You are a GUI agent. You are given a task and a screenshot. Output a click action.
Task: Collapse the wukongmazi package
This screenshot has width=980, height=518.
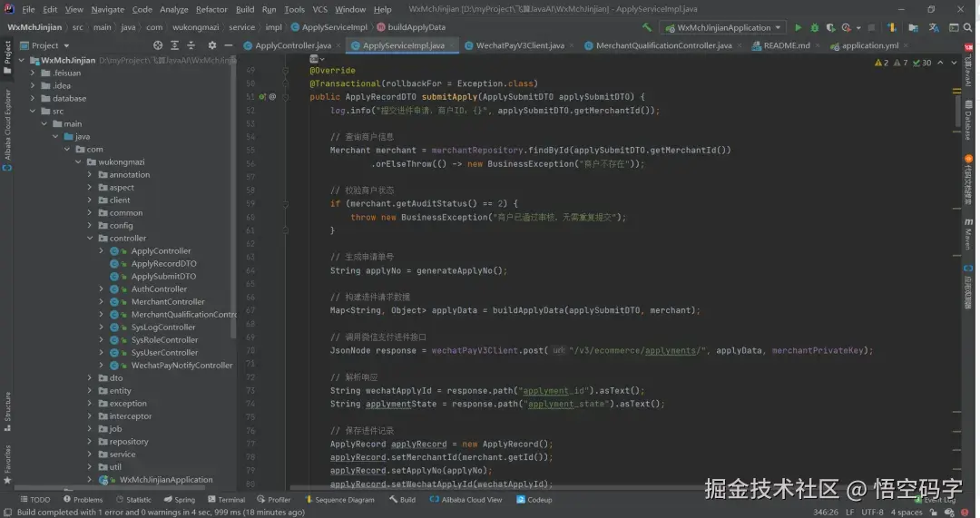78,162
